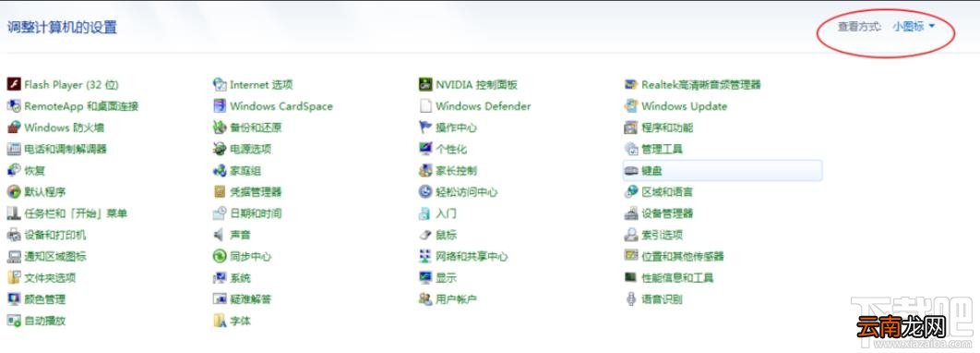Click the 个性化 icon

[425, 149]
